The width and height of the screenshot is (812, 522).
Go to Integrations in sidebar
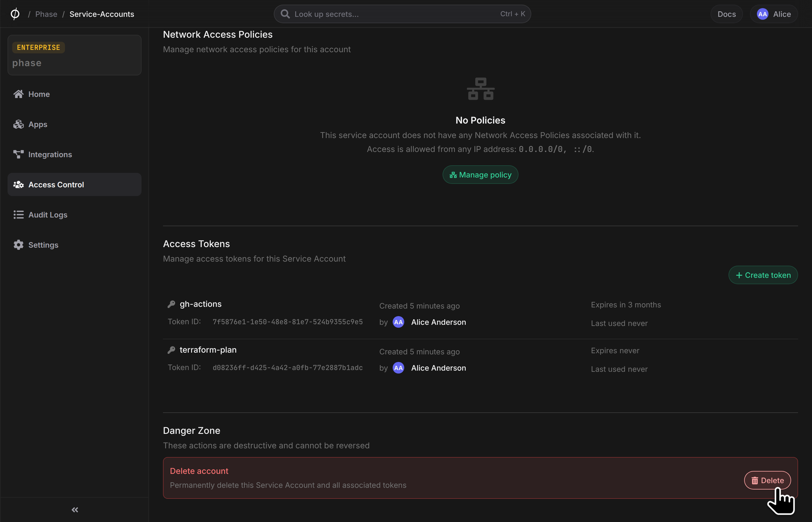tap(74, 154)
